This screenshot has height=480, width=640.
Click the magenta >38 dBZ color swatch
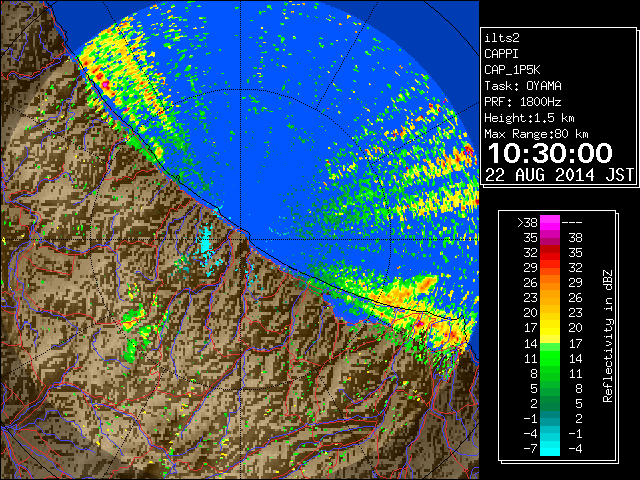(550, 222)
